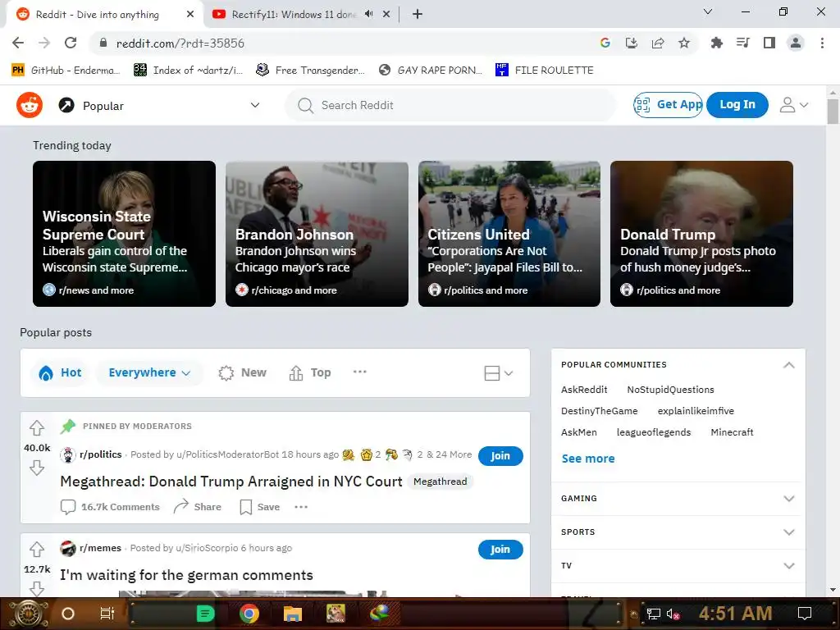Click the install app icon in address bar

tap(632, 43)
